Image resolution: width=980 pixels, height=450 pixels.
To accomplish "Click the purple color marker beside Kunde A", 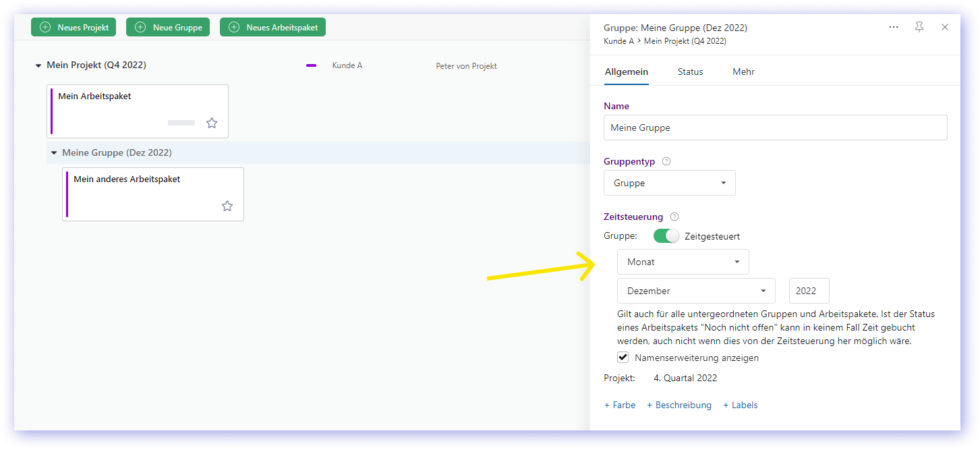I will [x=311, y=65].
